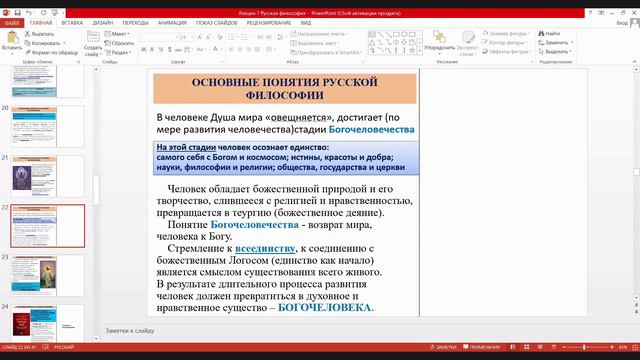Image resolution: width=640 pixels, height=360 pixels.
Task: Apply underline Ч formatting
Action: pyautogui.click(x=161, y=49)
